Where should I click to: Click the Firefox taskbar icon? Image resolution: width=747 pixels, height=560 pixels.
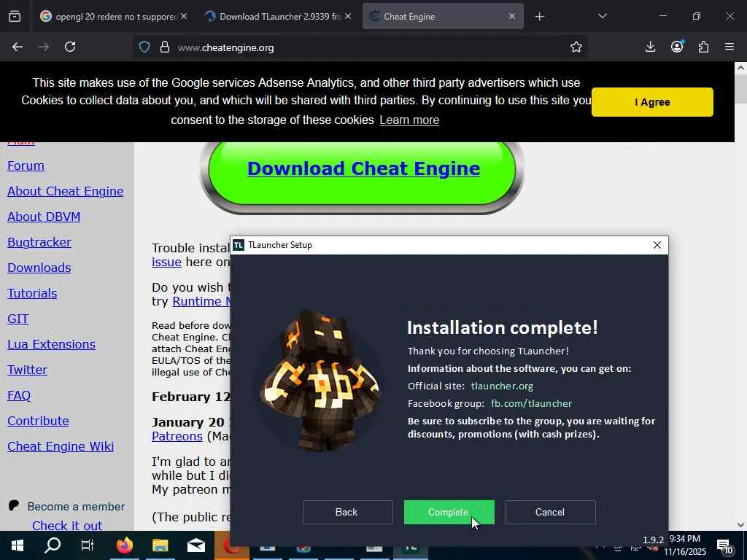tap(125, 545)
